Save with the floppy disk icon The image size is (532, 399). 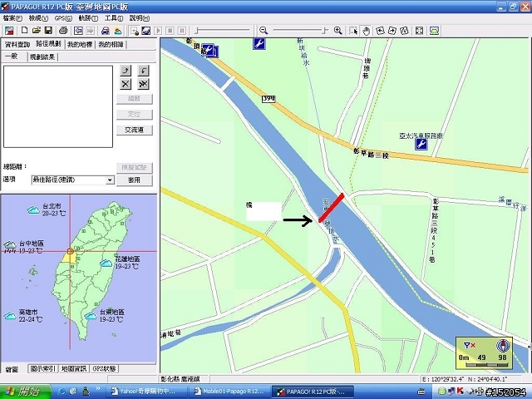tap(48, 31)
